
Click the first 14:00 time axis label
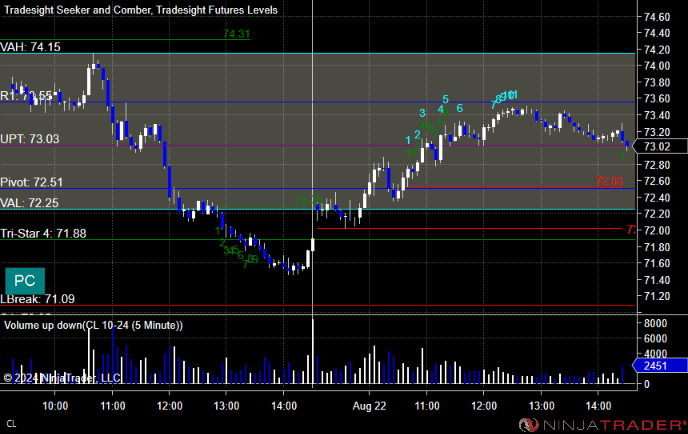click(x=284, y=406)
